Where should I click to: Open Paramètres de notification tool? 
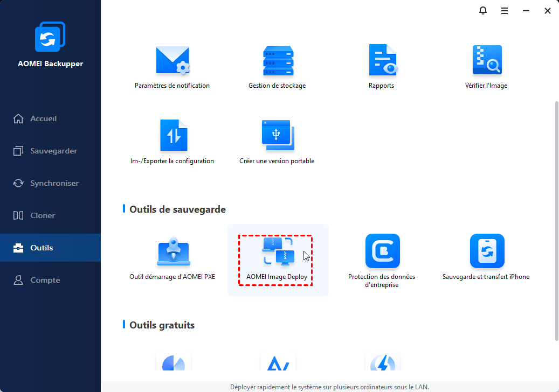click(x=172, y=67)
